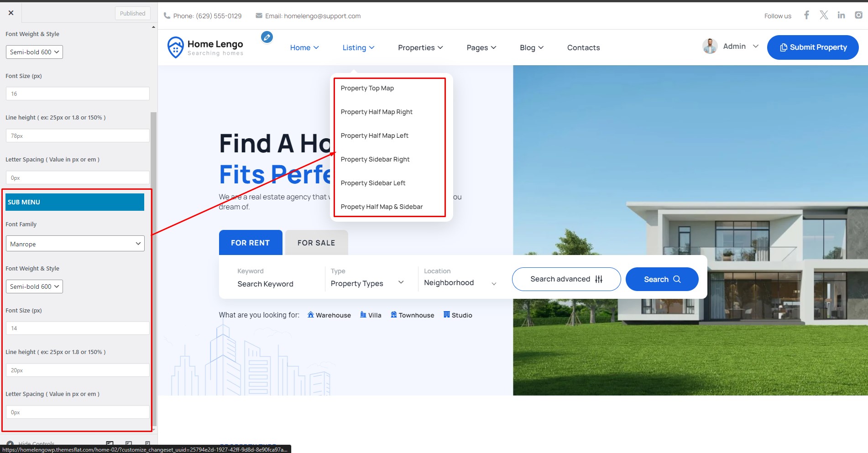Switch to the FOR SALE tab
The width and height of the screenshot is (868, 453).
(x=316, y=243)
